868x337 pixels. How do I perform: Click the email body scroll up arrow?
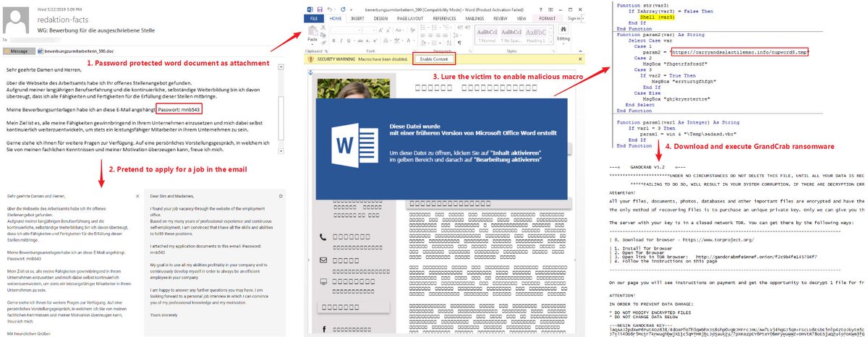pyautogui.click(x=281, y=67)
